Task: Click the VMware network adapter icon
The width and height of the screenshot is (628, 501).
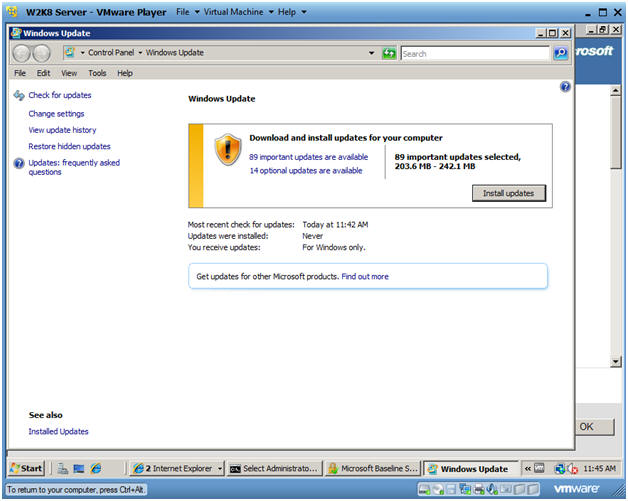Action: point(465,489)
